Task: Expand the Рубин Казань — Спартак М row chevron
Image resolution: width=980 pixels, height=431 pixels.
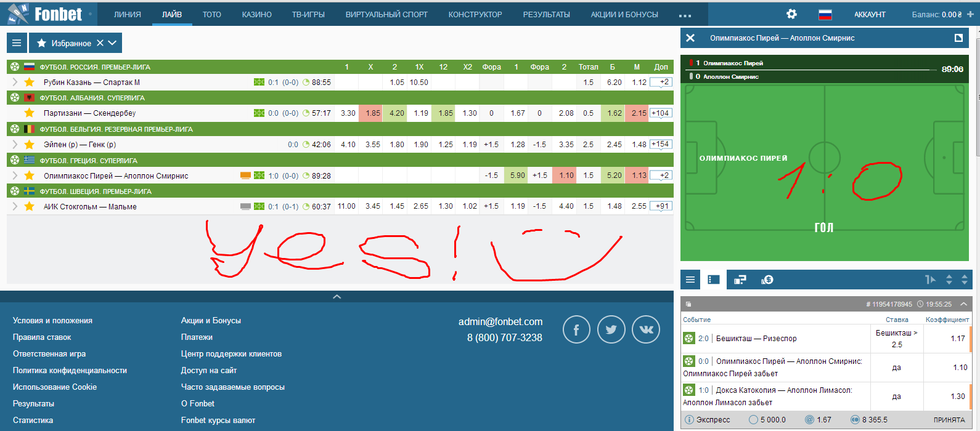Action: point(15,82)
